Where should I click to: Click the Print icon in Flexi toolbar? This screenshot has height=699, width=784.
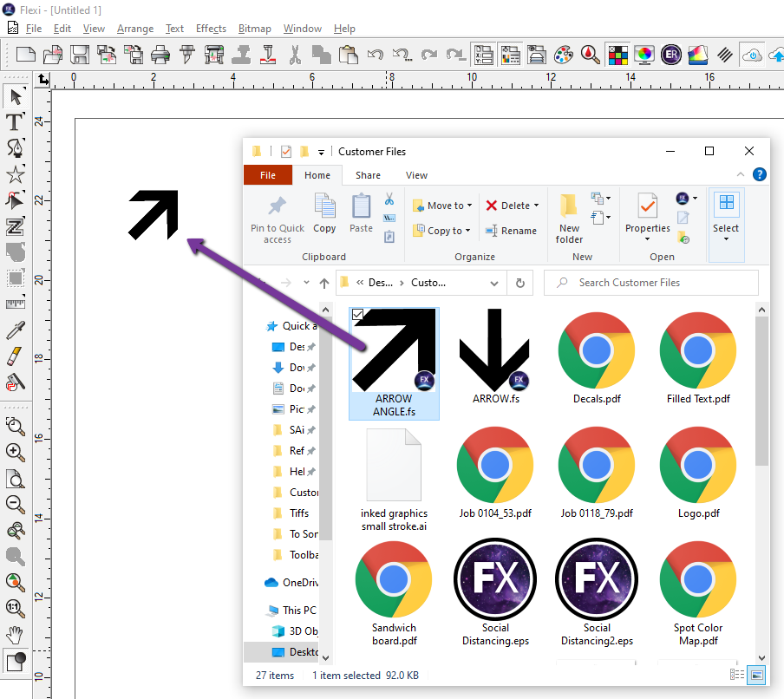pos(160,55)
